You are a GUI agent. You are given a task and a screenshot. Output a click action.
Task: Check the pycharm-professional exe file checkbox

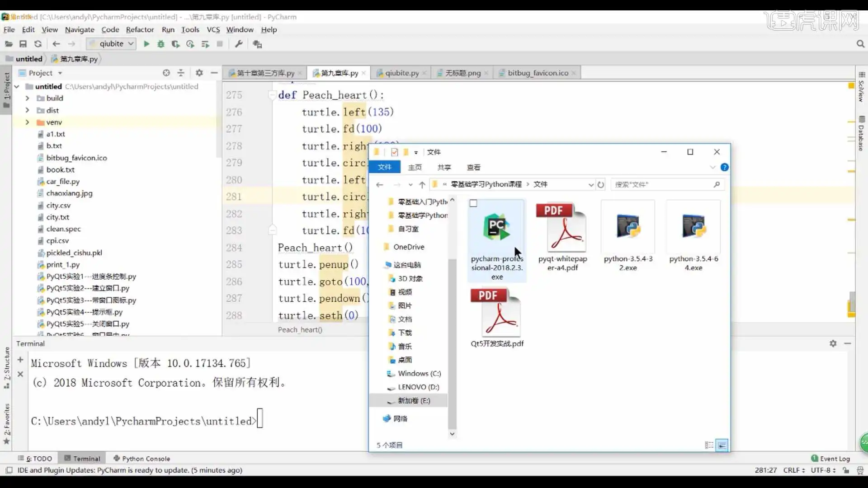point(473,203)
